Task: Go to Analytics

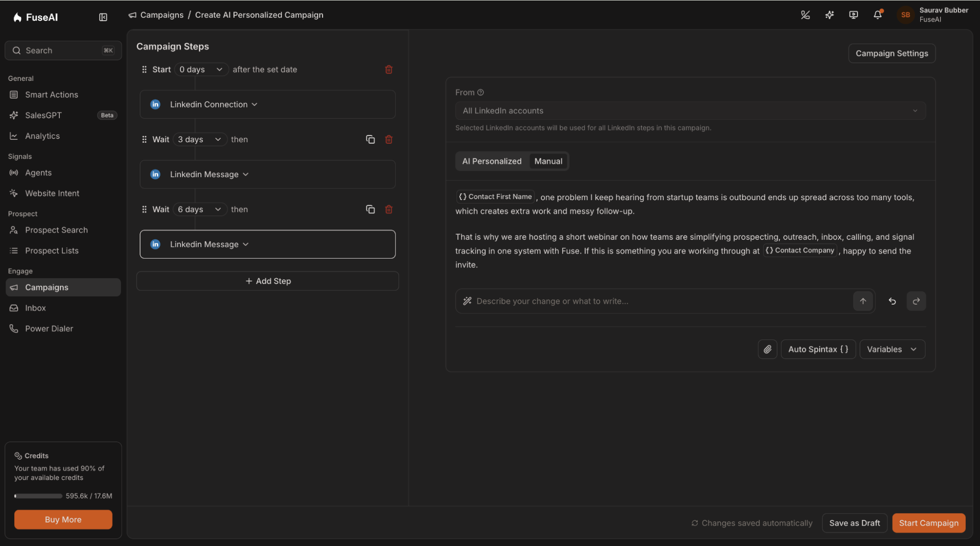Action: click(63, 136)
